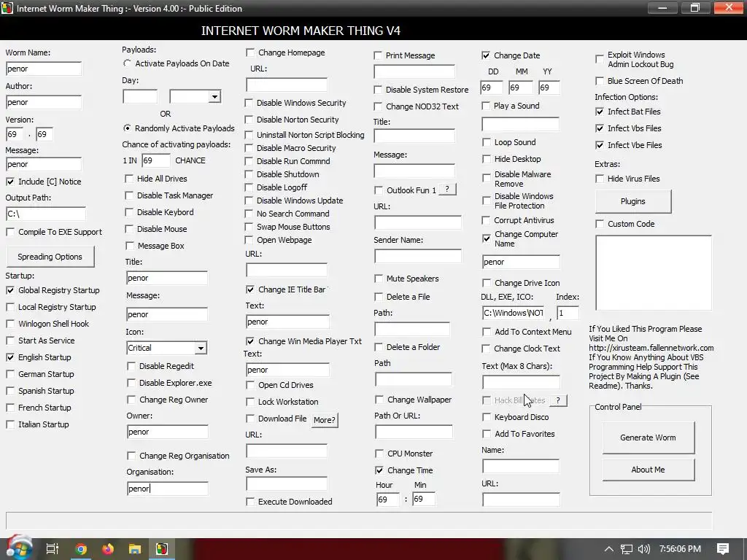
Task: Click the Custom Code text area
Action: tap(654, 273)
